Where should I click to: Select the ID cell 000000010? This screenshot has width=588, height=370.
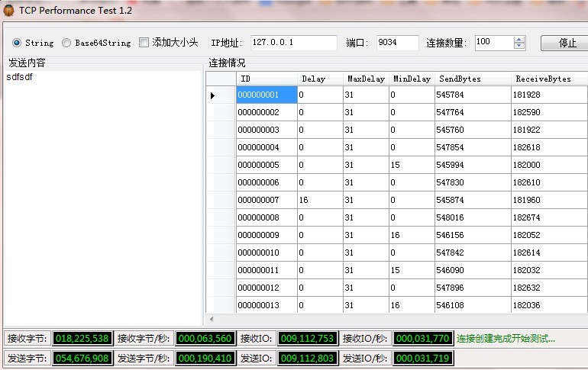pyautogui.click(x=267, y=253)
